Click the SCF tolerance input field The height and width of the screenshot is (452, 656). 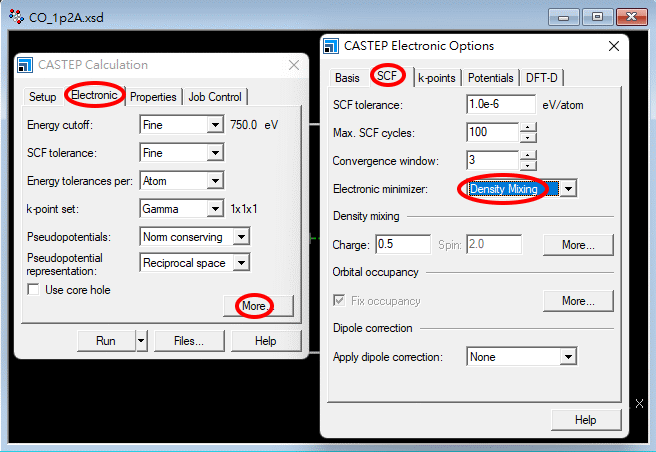[x=501, y=104]
